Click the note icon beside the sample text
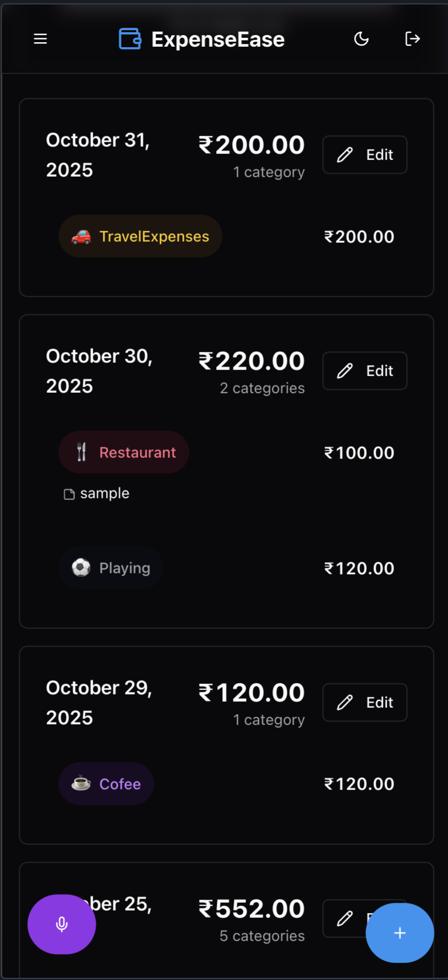Viewport: 448px width, 980px height. click(69, 493)
